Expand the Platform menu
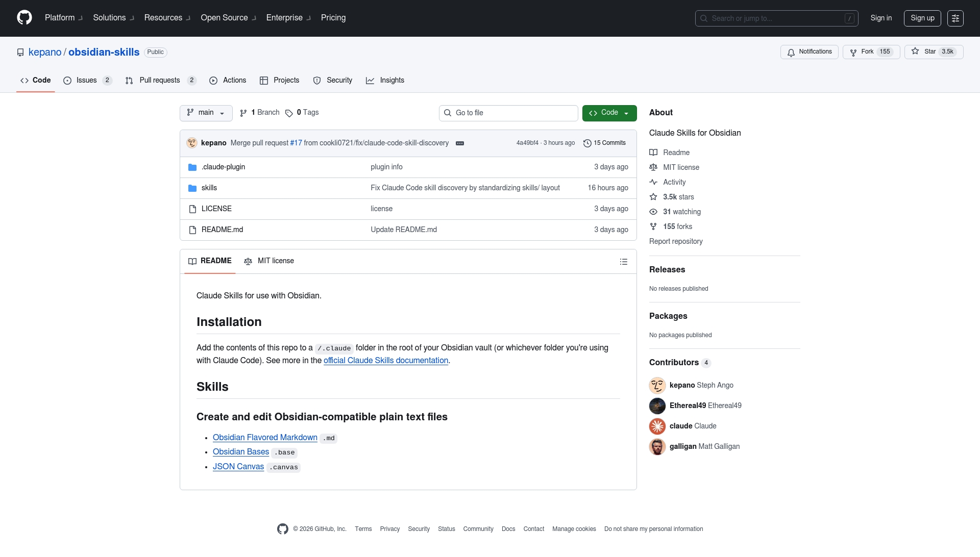This screenshot has height=557, width=980. pos(64,18)
